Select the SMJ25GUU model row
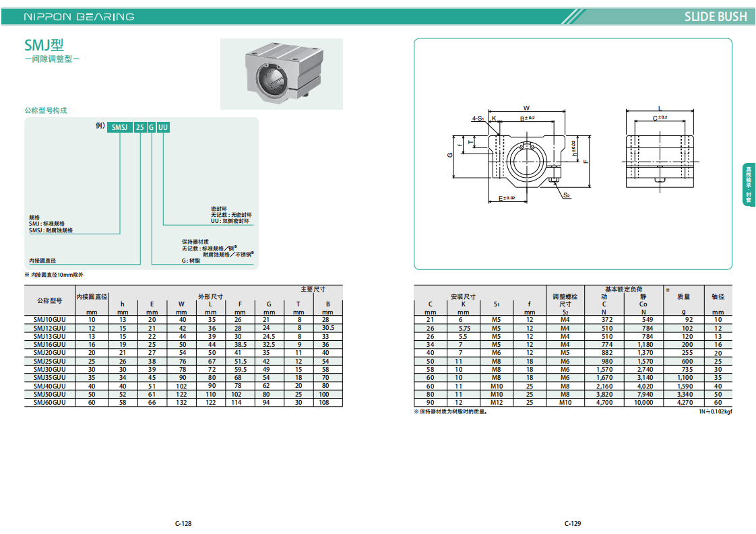Viewport: 756px width, 534px height. pyautogui.click(x=183, y=361)
